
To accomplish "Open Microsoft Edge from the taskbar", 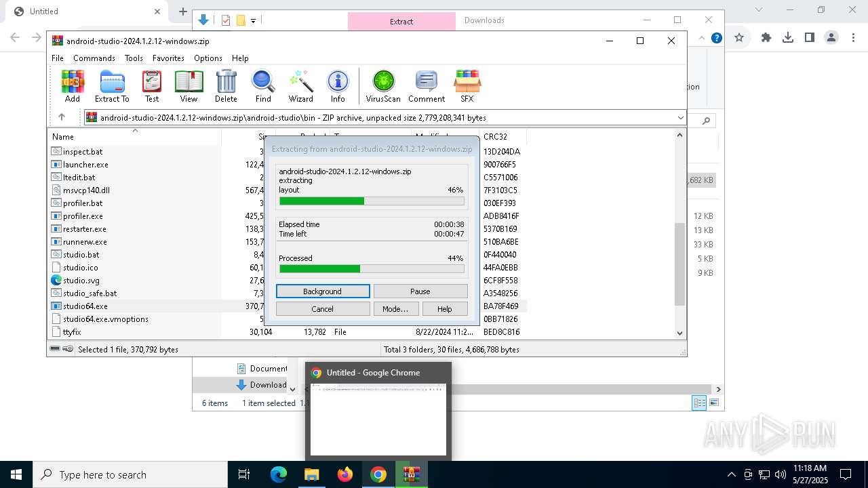I will tap(279, 474).
